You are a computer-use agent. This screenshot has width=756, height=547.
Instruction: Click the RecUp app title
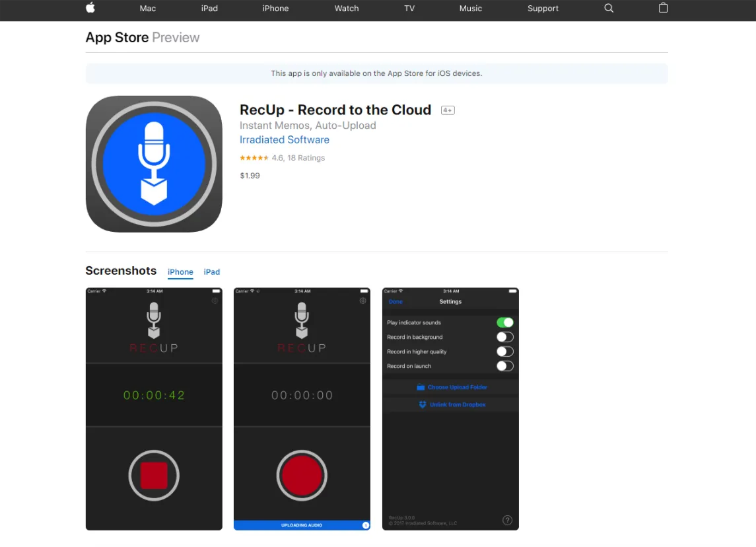tap(335, 110)
